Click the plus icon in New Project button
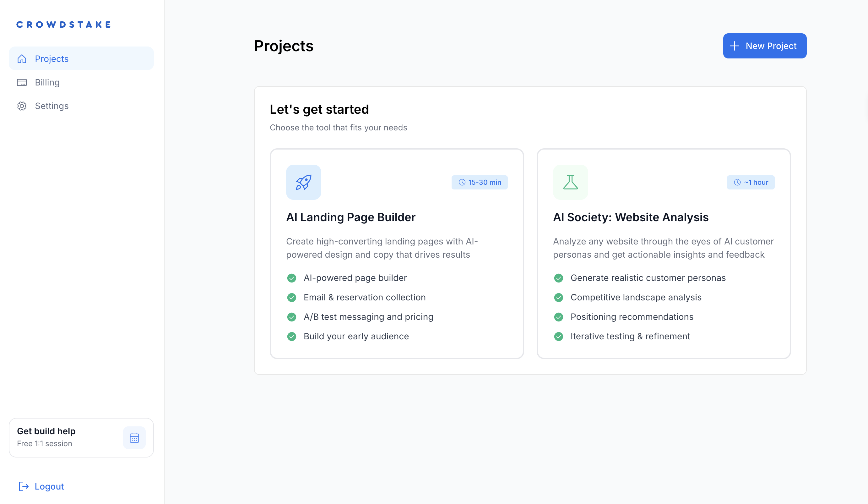868x504 pixels. tap(735, 46)
